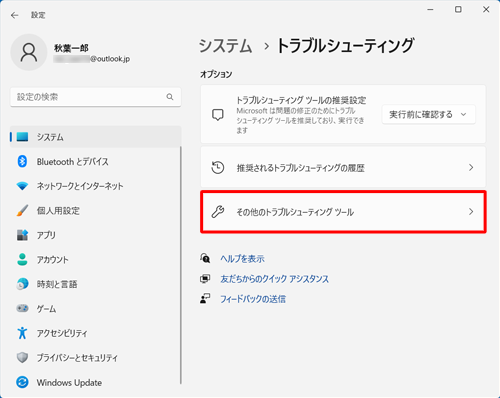Click the back arrow in the title bar
The height and width of the screenshot is (398, 500).
14,15
